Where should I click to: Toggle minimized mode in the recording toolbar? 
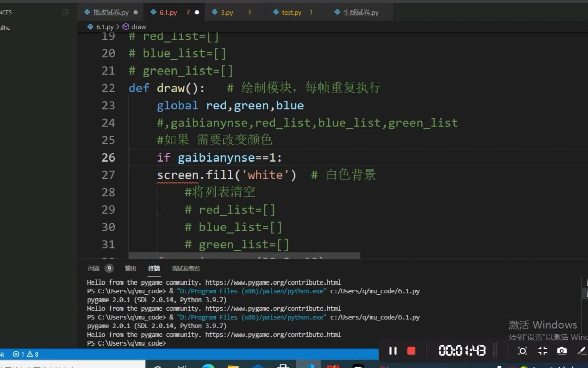coord(542,351)
